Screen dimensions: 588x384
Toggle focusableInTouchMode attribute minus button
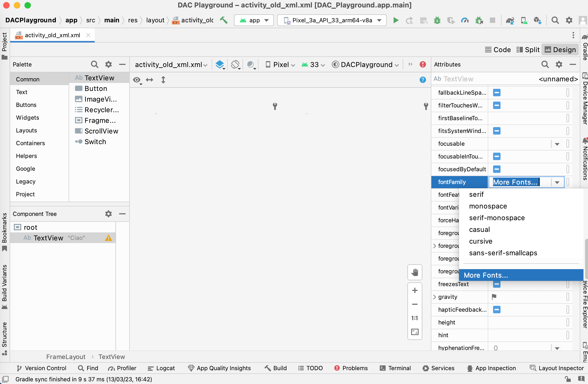[x=496, y=156]
